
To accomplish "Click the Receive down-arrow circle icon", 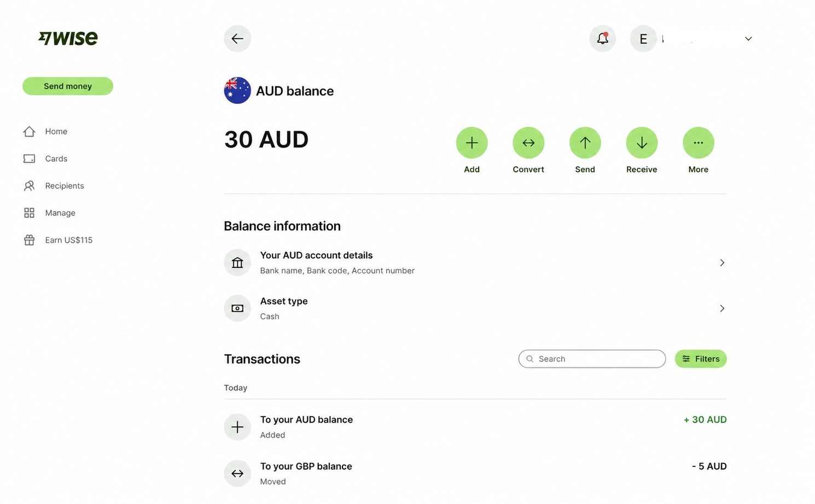I will coord(642,143).
